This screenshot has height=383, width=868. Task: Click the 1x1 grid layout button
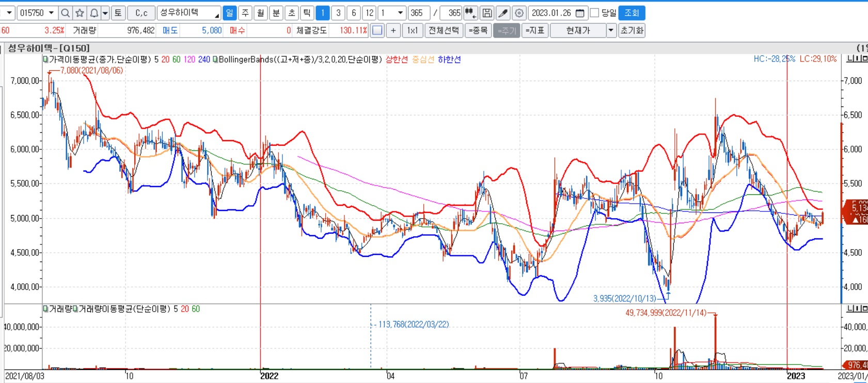413,30
